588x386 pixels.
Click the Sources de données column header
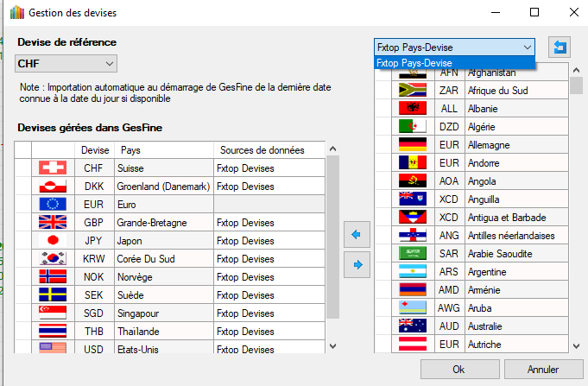[269, 150]
